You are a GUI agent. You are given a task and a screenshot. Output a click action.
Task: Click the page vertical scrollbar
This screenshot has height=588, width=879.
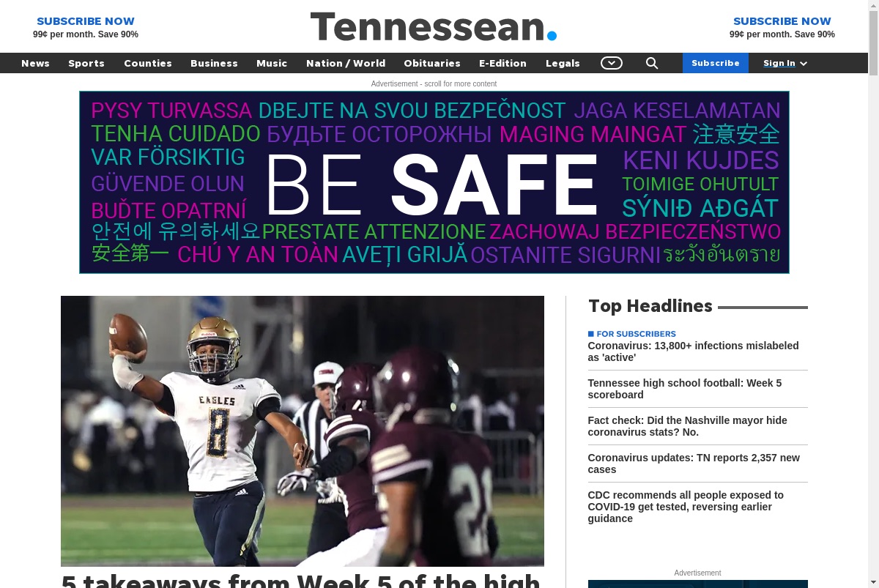[x=873, y=294]
